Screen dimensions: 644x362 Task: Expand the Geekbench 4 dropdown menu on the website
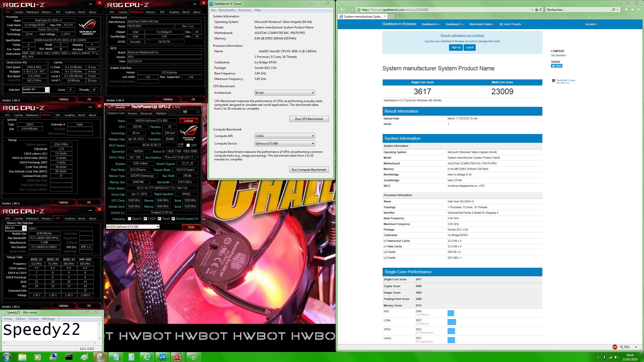(x=430, y=24)
